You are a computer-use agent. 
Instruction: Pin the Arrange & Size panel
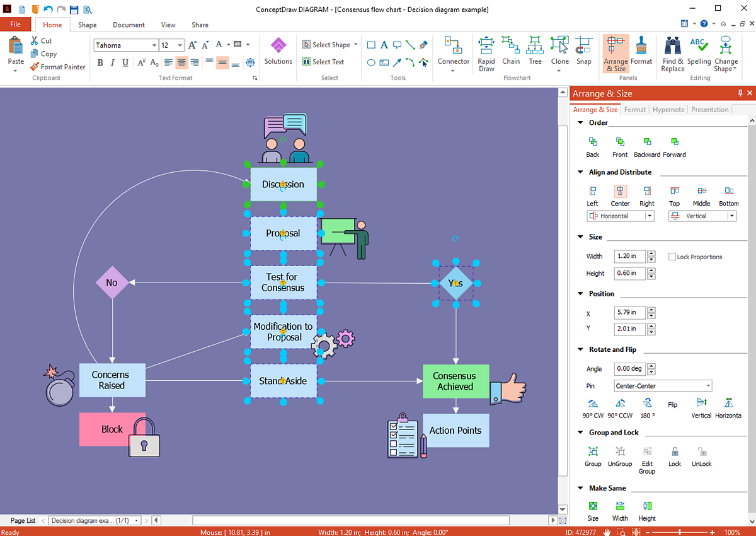(740, 93)
